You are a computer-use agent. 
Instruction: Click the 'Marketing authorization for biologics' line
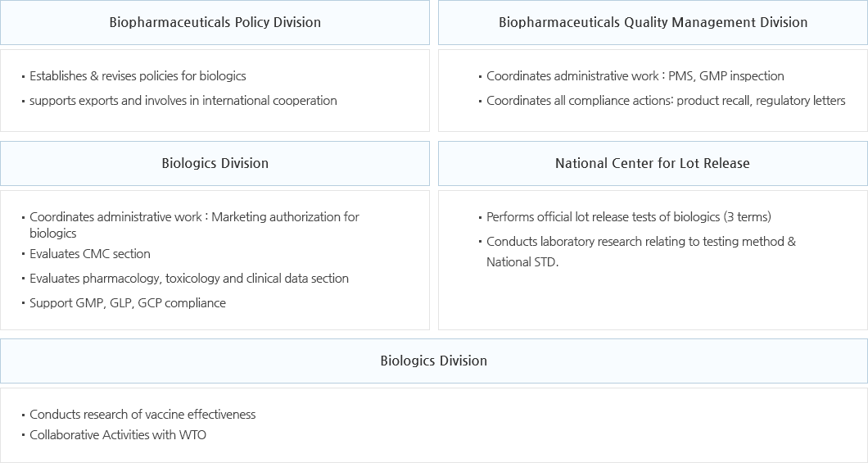point(194,225)
